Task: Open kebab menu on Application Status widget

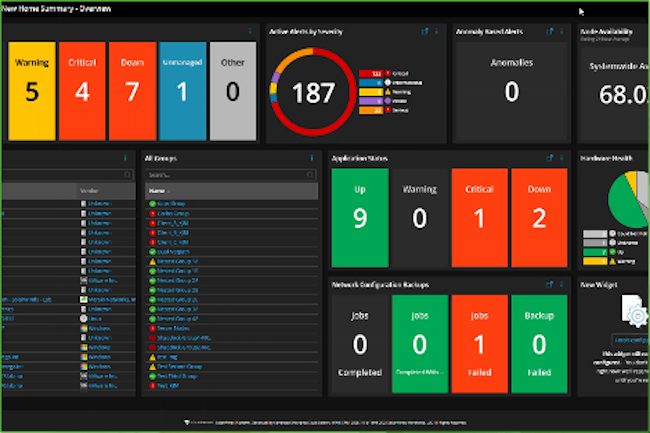Action: coord(562,158)
